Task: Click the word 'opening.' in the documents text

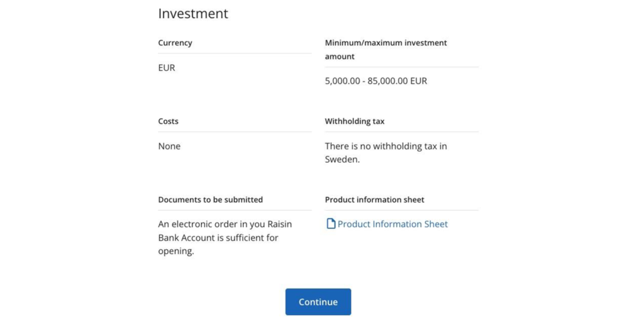Action: click(175, 252)
